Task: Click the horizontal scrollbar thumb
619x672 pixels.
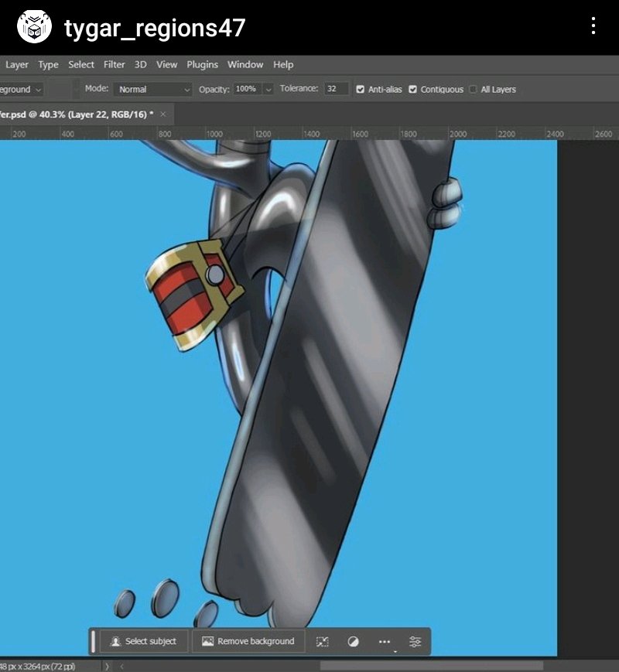Action: (x=431, y=667)
